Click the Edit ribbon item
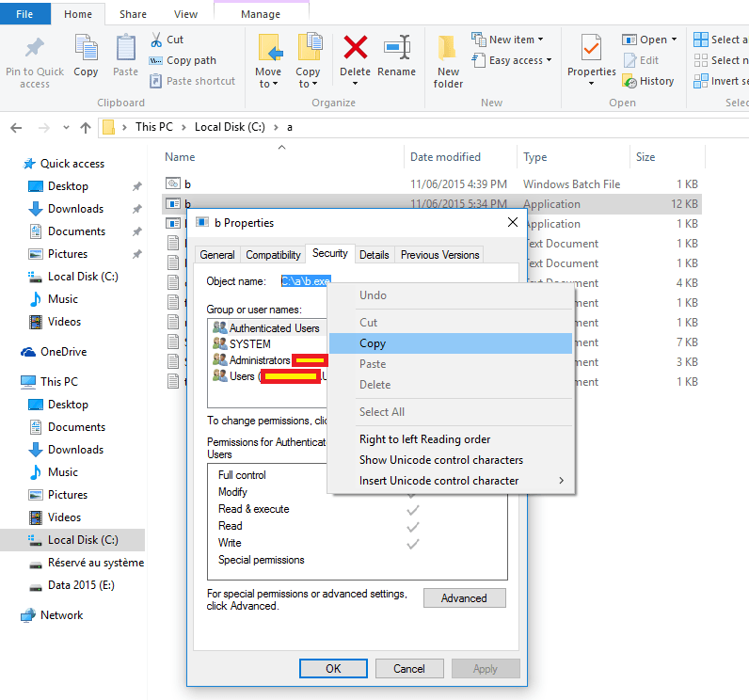The height and width of the screenshot is (700, 749). 642,60
